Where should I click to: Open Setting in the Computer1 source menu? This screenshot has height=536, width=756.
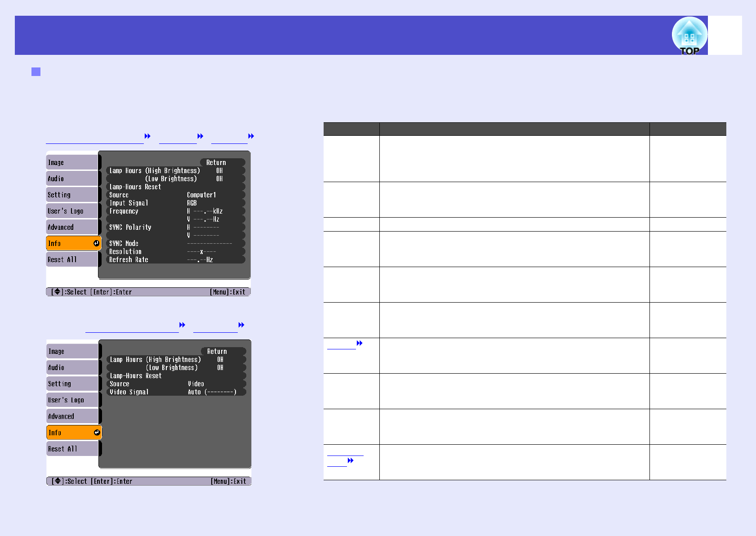click(72, 195)
